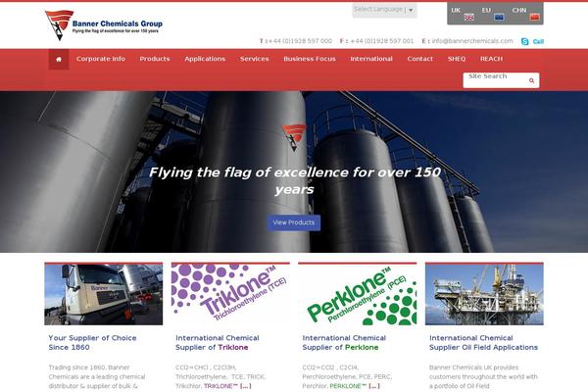Image resolution: width=588 pixels, height=392 pixels.
Task: Open the Applications menu
Action: 205,59
